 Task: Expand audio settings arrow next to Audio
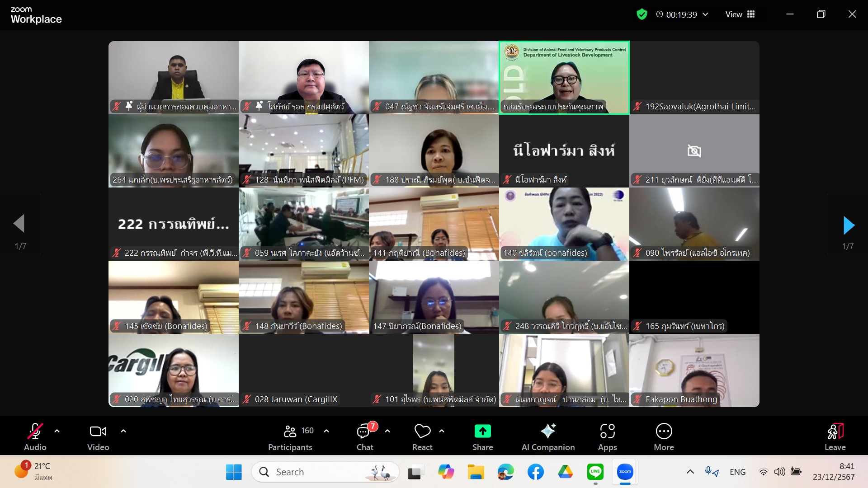pos(57,431)
